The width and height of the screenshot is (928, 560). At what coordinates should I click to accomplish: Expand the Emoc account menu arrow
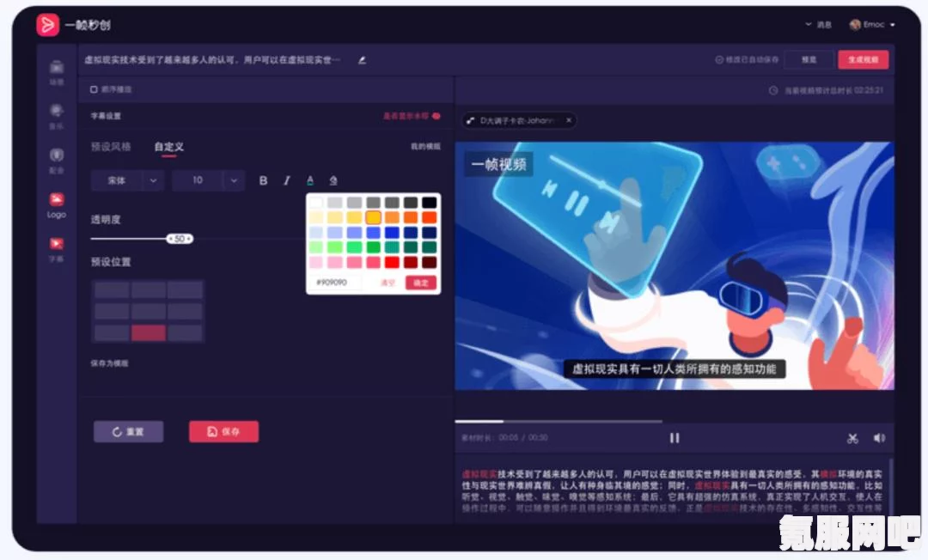click(892, 25)
